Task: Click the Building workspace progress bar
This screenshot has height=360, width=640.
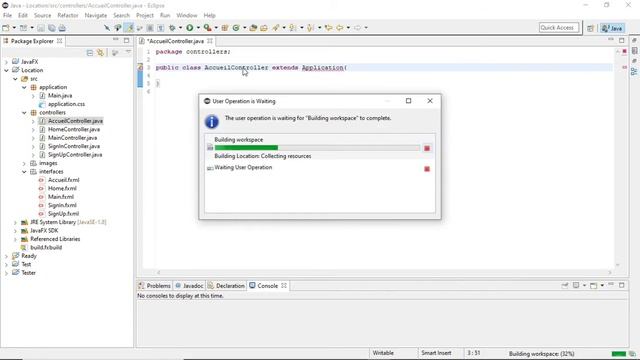Action: point(317,148)
